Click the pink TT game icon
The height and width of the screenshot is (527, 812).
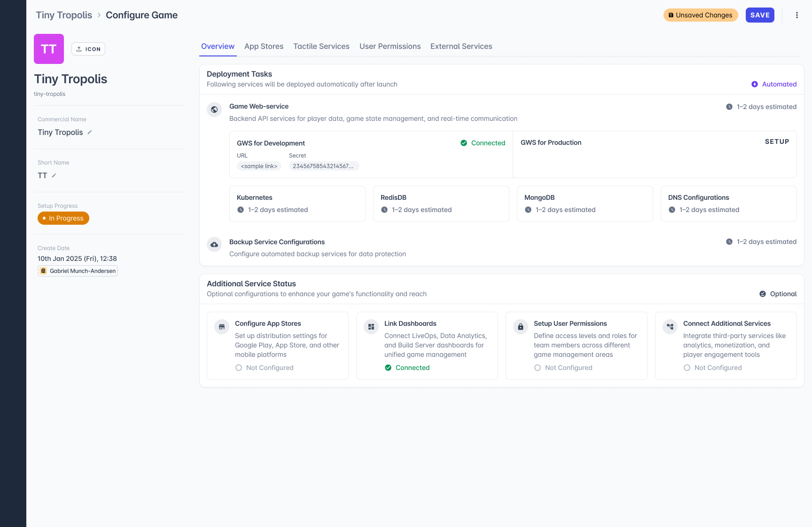tap(49, 49)
